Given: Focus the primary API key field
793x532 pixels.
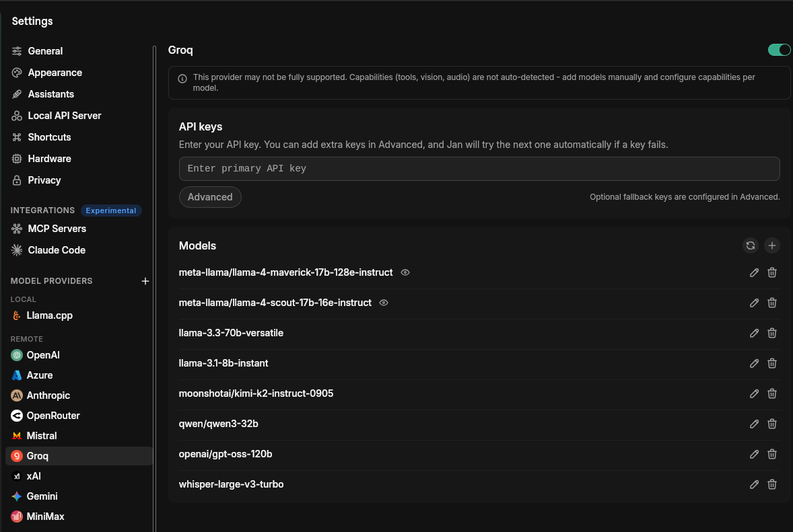Looking at the screenshot, I should tap(479, 169).
